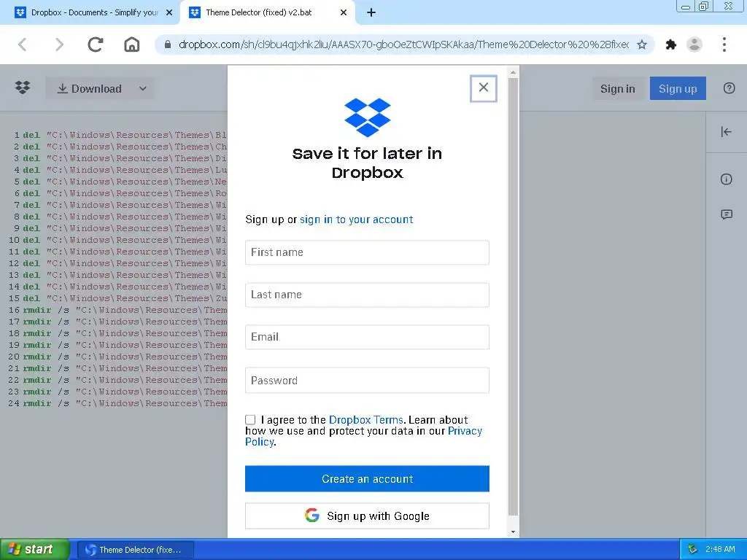The height and width of the screenshot is (560, 747).
Task: Open the extensions puzzle icon
Action: pyautogui.click(x=671, y=44)
